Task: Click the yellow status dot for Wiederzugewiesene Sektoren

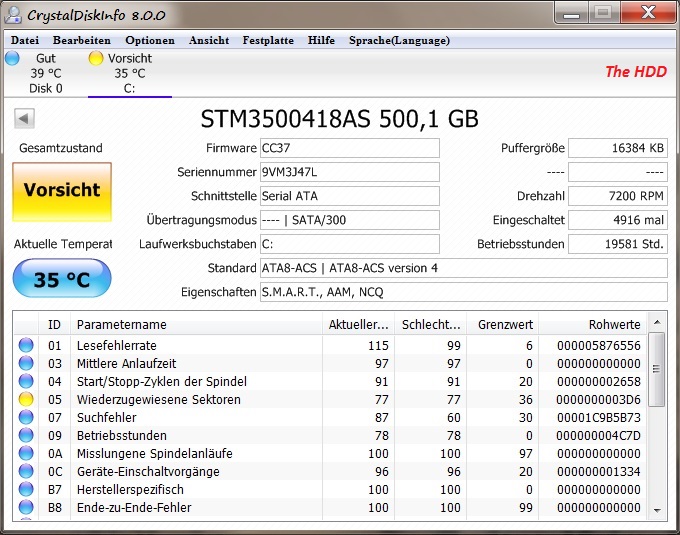Action: click(26, 399)
